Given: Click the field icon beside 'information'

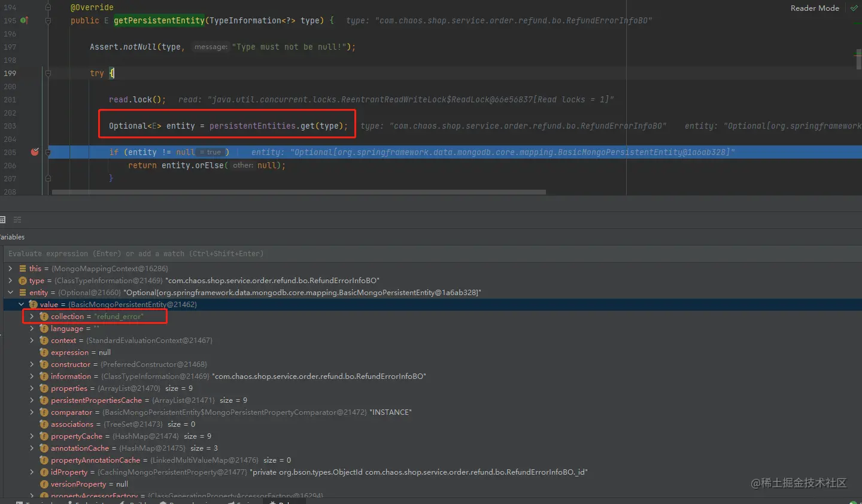Looking at the screenshot, I should click(44, 377).
